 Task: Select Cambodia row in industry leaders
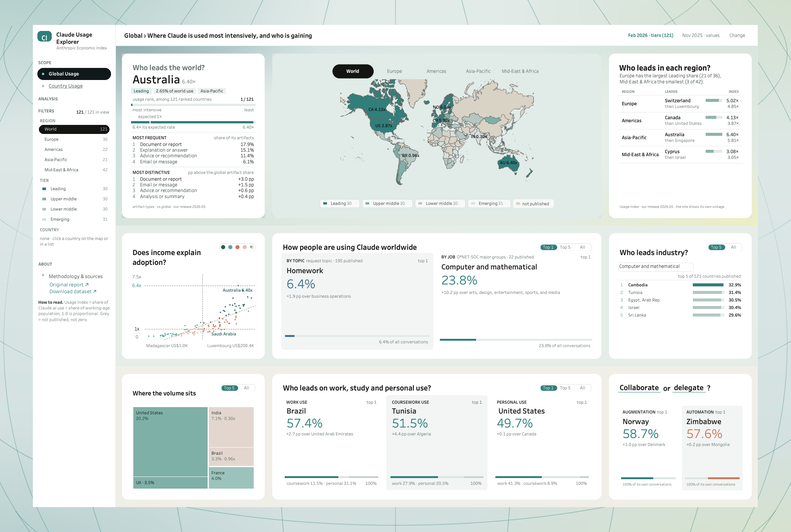(680, 285)
